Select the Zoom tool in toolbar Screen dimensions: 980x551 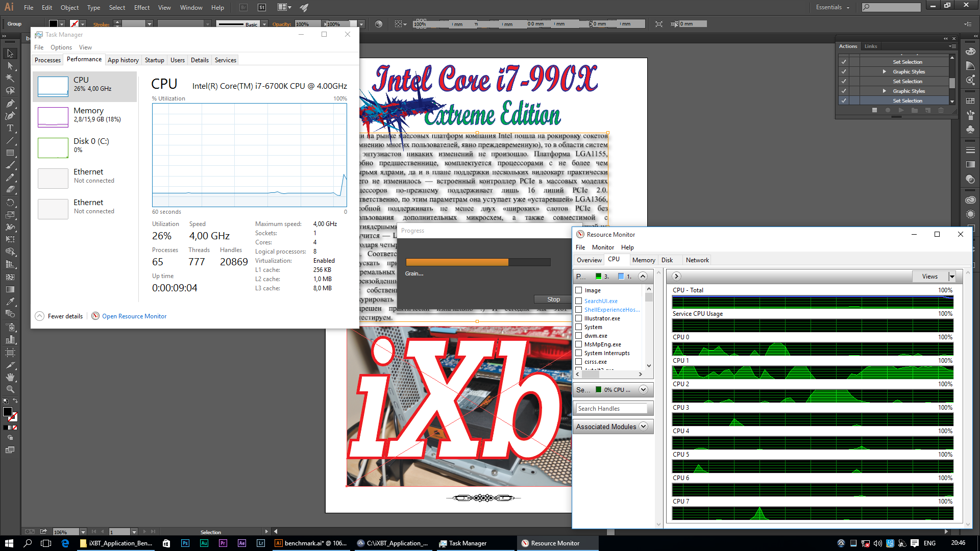pyautogui.click(x=10, y=389)
